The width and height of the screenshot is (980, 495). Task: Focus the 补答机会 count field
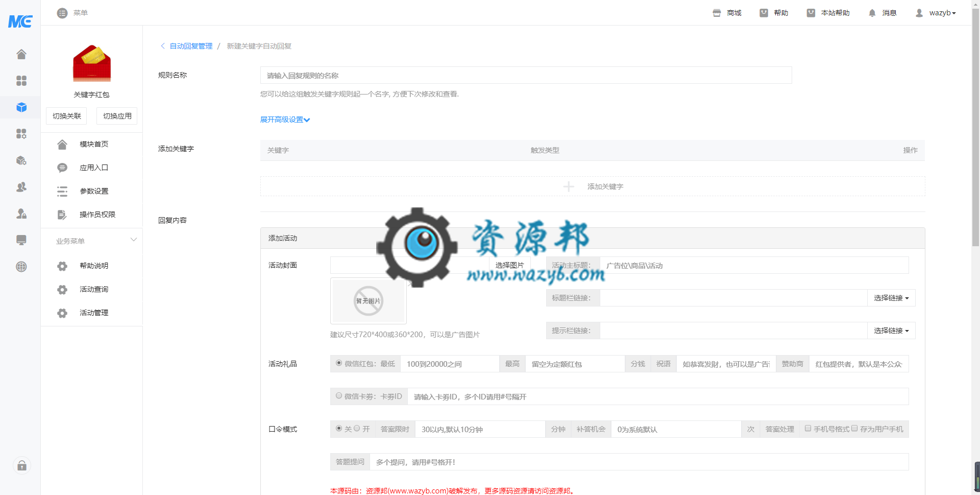[676, 429]
